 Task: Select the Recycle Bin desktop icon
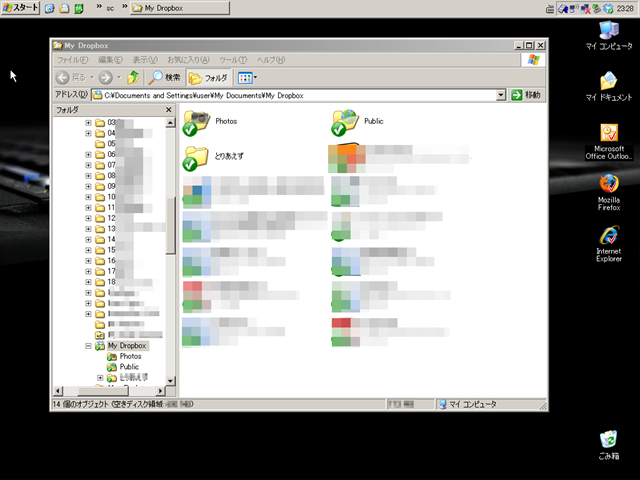609,445
